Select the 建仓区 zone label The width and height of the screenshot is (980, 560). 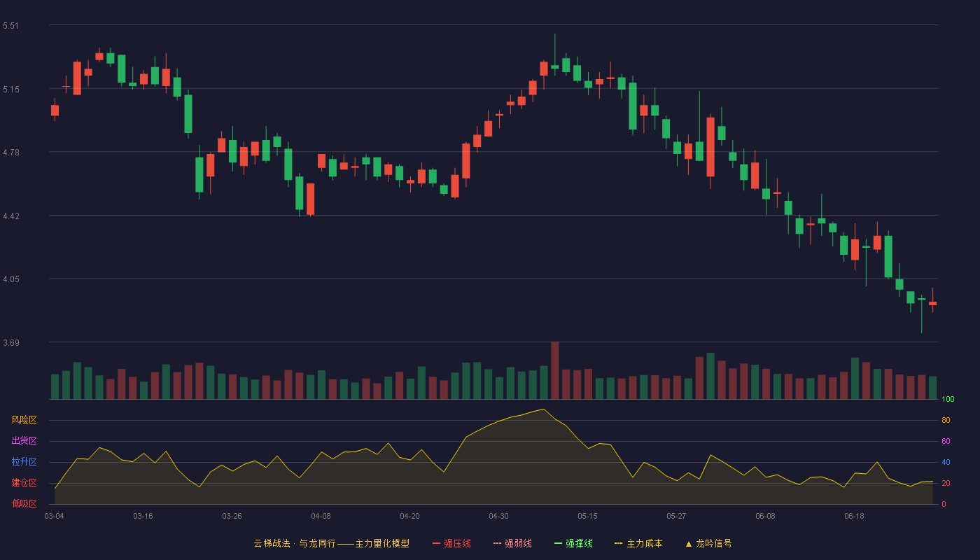pos(24,483)
